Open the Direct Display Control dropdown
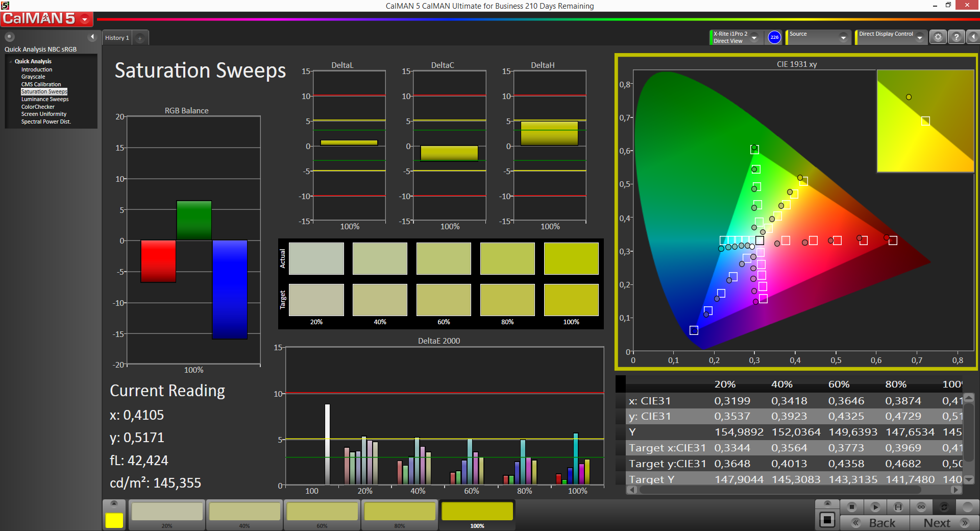The width and height of the screenshot is (980, 531). (919, 37)
